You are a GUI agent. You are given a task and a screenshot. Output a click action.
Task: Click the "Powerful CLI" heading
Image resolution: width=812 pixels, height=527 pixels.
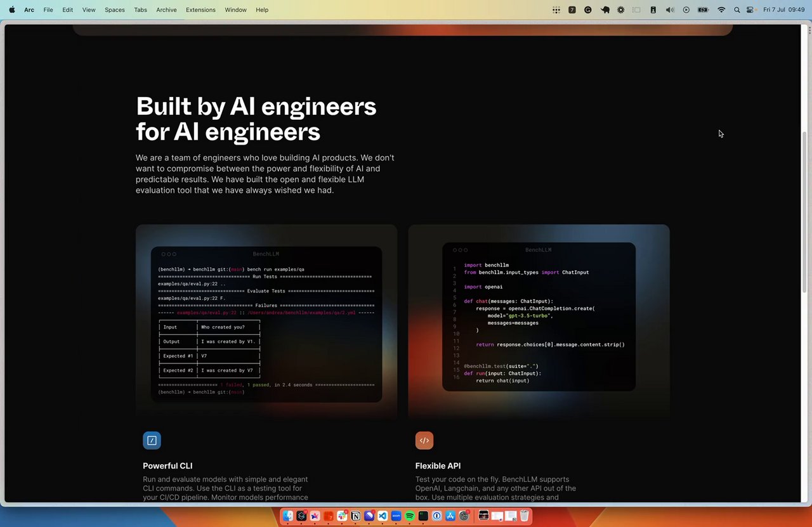tap(167, 466)
